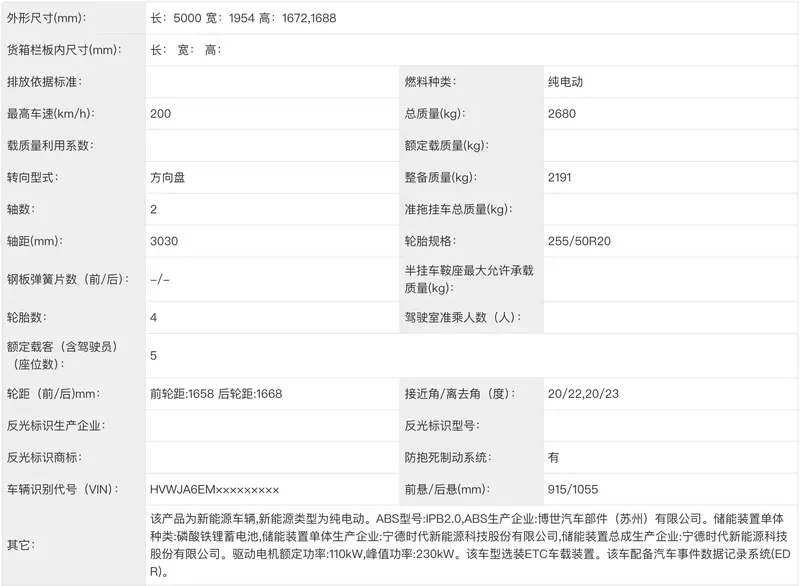Select the track width 前轮距:1658 后轮距:1668
The image size is (800, 586).
[x=216, y=394]
